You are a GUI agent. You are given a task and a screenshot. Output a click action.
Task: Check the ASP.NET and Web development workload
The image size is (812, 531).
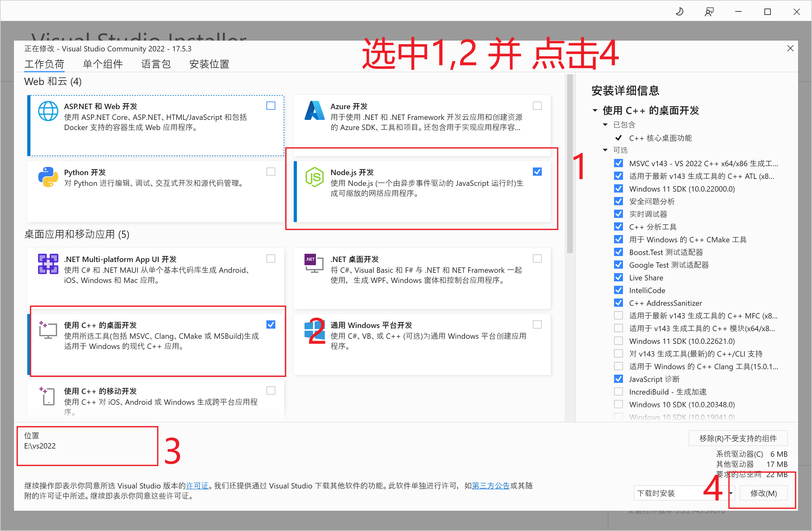pos(271,106)
